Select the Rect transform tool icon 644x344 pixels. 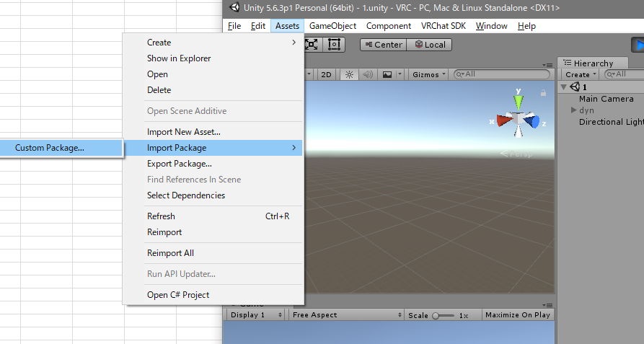(x=334, y=44)
